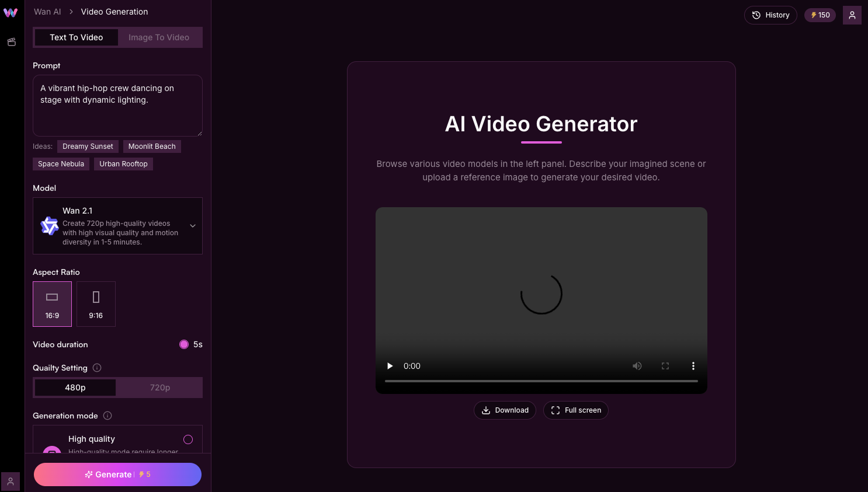This screenshot has width=868, height=492.
Task: Toggle fullscreen icon in video player
Action: [x=665, y=366]
